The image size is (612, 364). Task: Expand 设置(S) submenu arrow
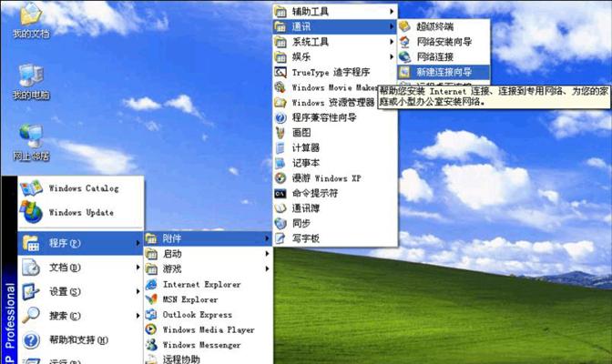138,291
